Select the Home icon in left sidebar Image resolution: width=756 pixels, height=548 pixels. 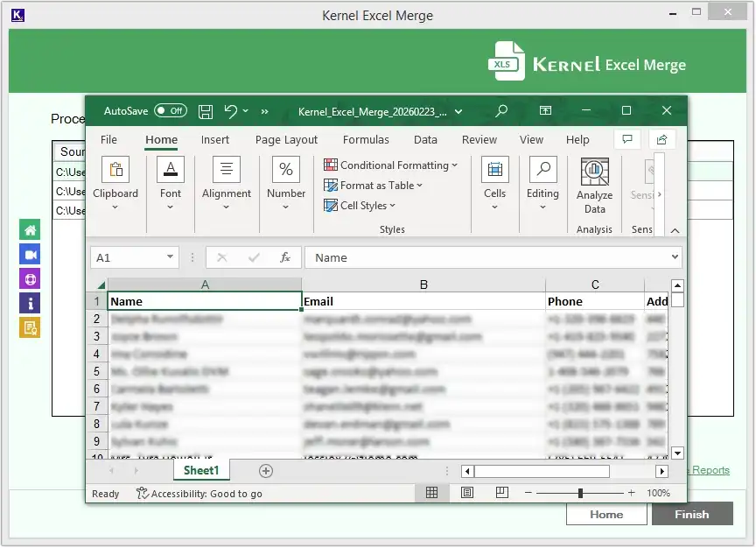tap(30, 228)
